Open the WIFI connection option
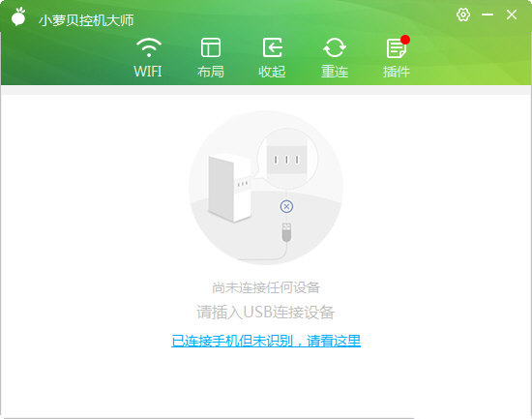532x419 pixels. pyautogui.click(x=148, y=57)
